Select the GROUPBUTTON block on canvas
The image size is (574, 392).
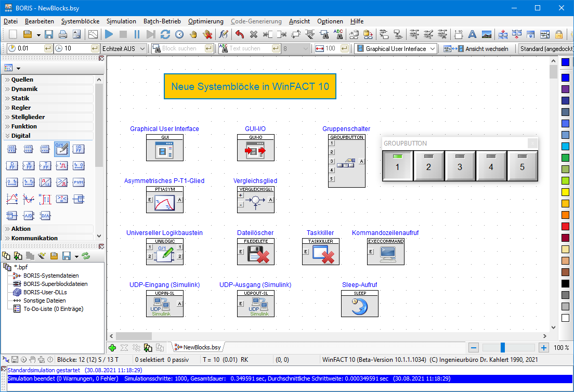coord(347,161)
